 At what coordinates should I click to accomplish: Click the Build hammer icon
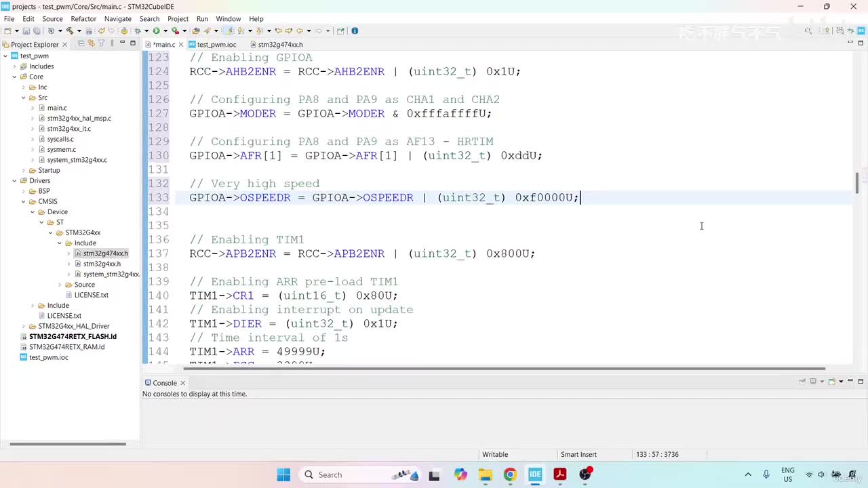click(69, 30)
